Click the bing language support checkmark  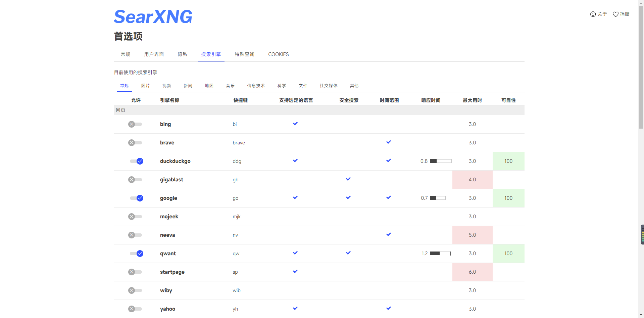(295, 124)
